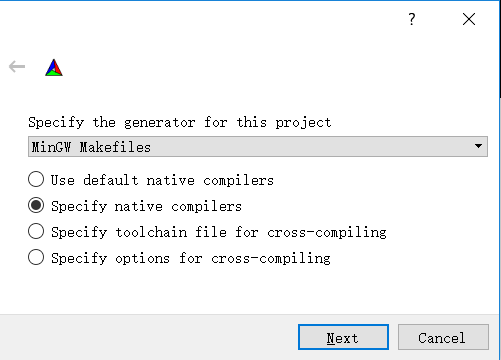Click the empty dialog title bar area
The image size is (501, 360).
200,19
